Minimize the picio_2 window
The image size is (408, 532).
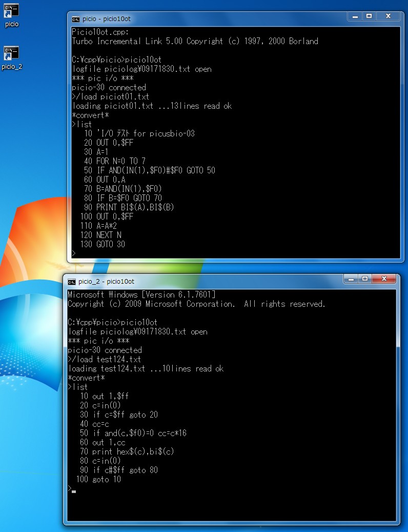351,279
